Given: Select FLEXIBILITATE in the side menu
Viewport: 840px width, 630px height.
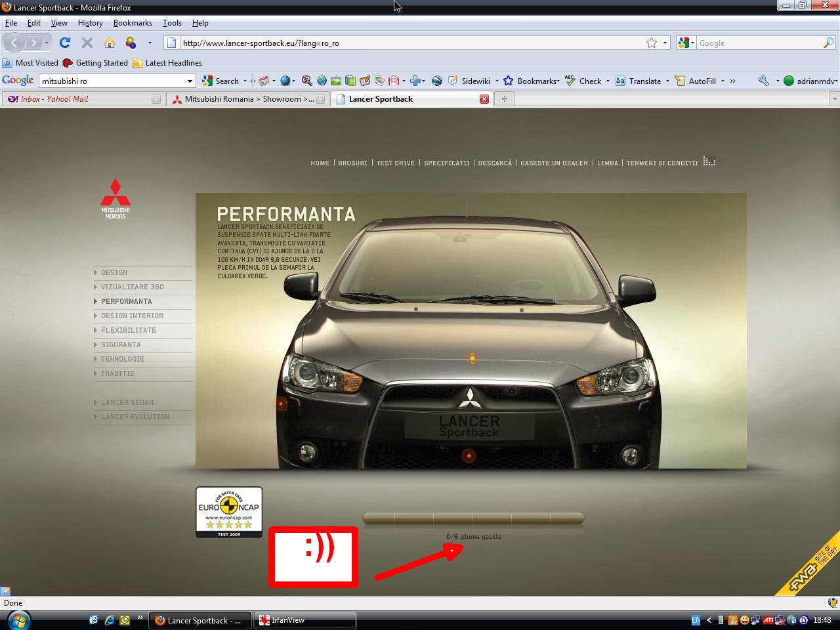Looking at the screenshot, I should point(129,330).
